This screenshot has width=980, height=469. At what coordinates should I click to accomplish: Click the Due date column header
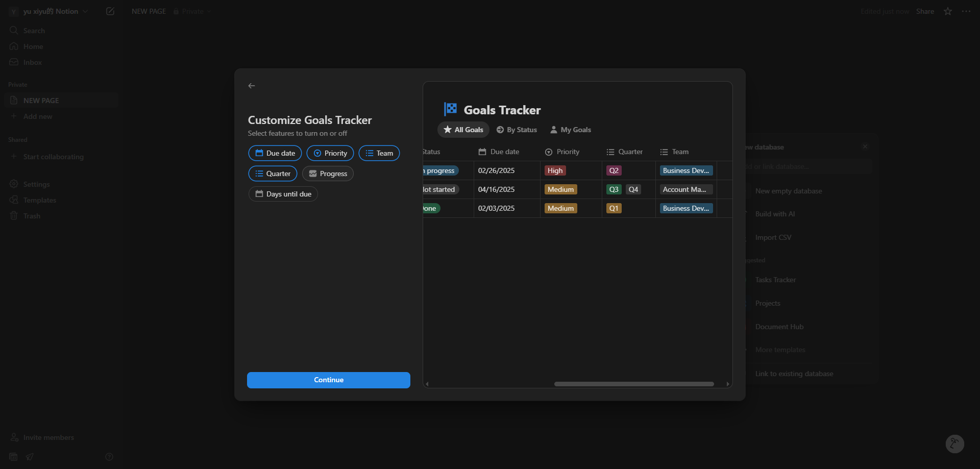pos(499,152)
